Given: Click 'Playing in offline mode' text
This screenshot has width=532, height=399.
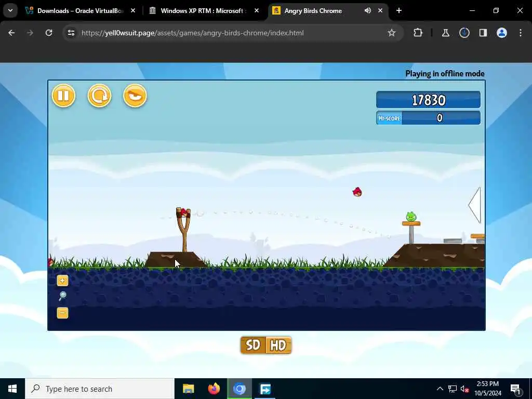Looking at the screenshot, I should (445, 74).
